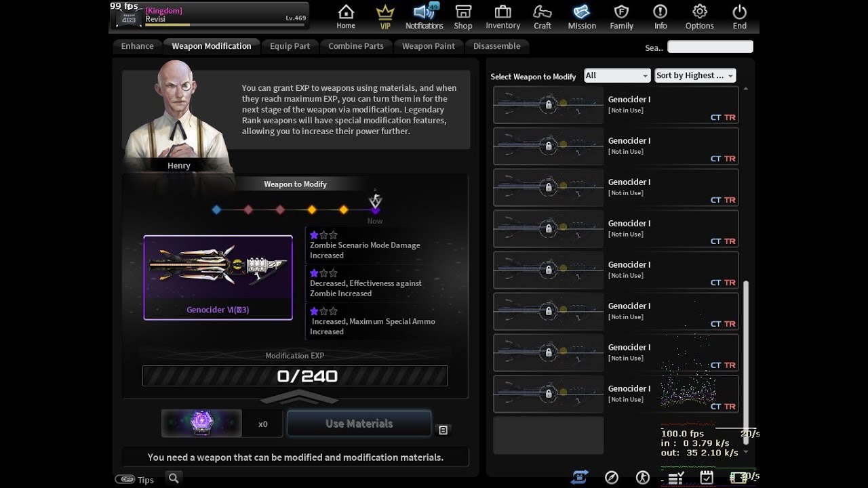
Task: Switch to the Enhance tab
Action: pyautogui.click(x=137, y=46)
